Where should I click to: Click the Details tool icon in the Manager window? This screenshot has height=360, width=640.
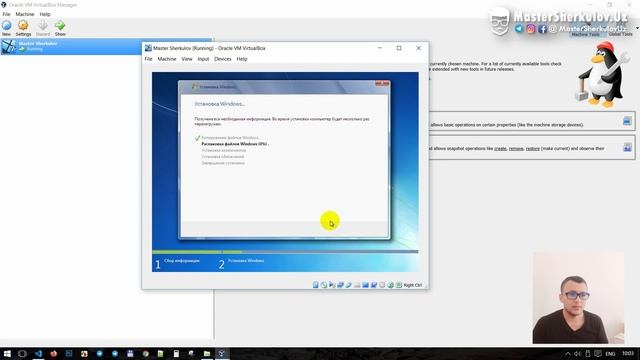click(627, 121)
